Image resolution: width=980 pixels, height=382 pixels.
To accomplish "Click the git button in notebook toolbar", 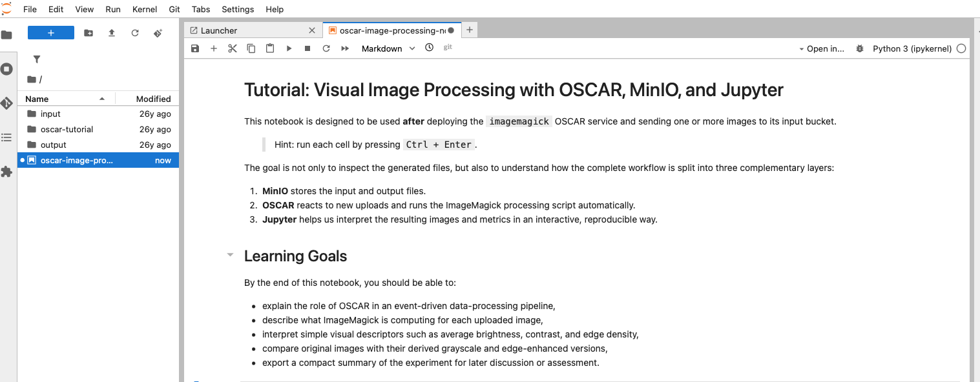I will 448,48.
